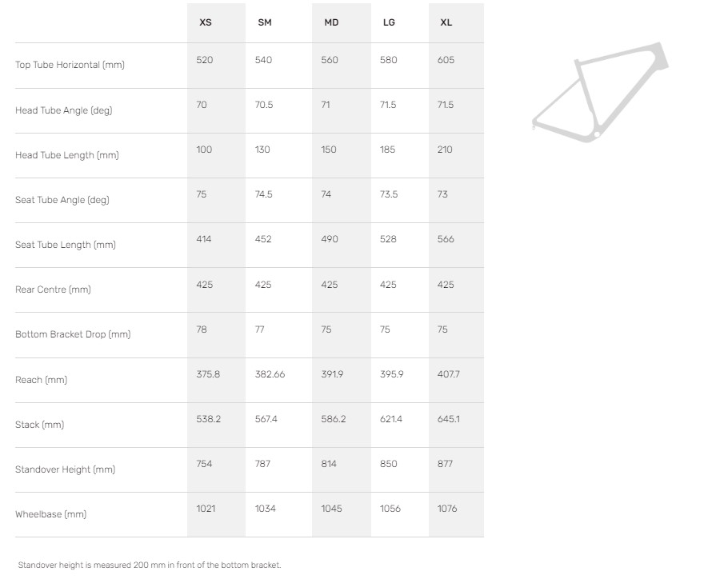Select the LG size column header

tap(389, 22)
